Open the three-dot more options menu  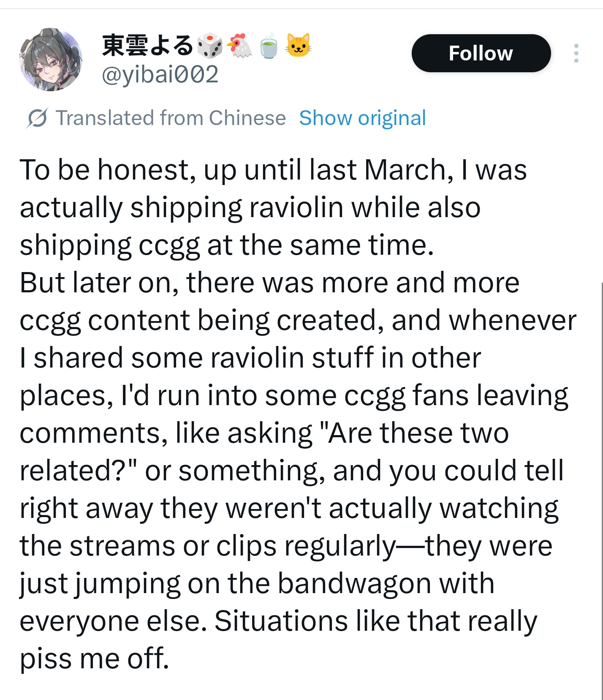tap(576, 53)
